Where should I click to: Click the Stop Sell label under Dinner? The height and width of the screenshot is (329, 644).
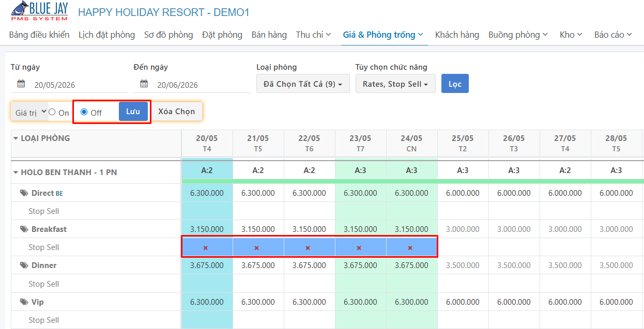point(44,284)
